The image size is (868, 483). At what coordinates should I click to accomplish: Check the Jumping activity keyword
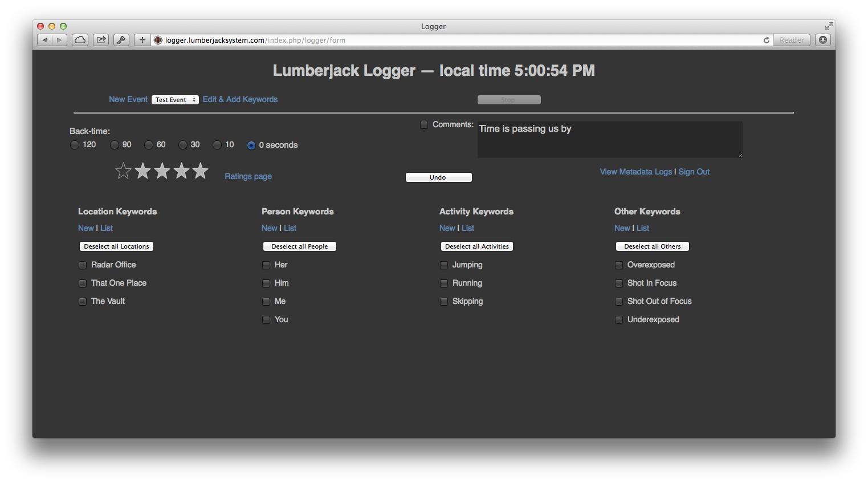pyautogui.click(x=444, y=265)
